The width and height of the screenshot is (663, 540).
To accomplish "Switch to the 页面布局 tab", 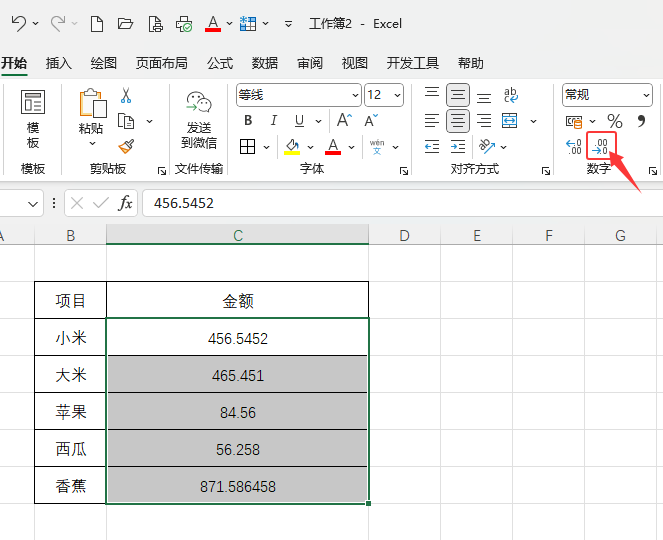I will pyautogui.click(x=162, y=63).
